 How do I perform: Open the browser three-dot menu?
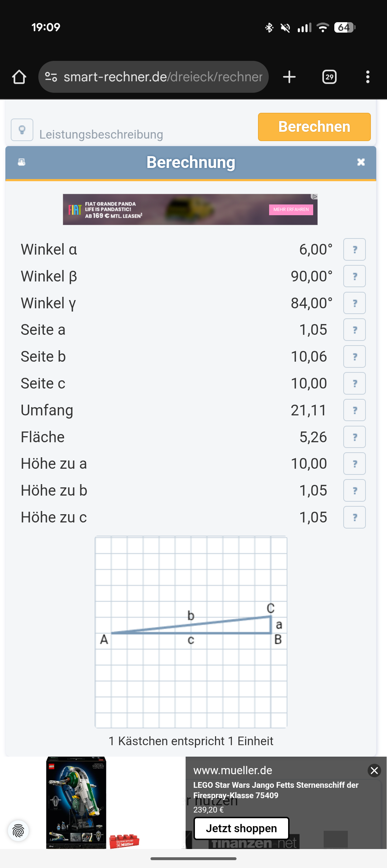tap(368, 77)
